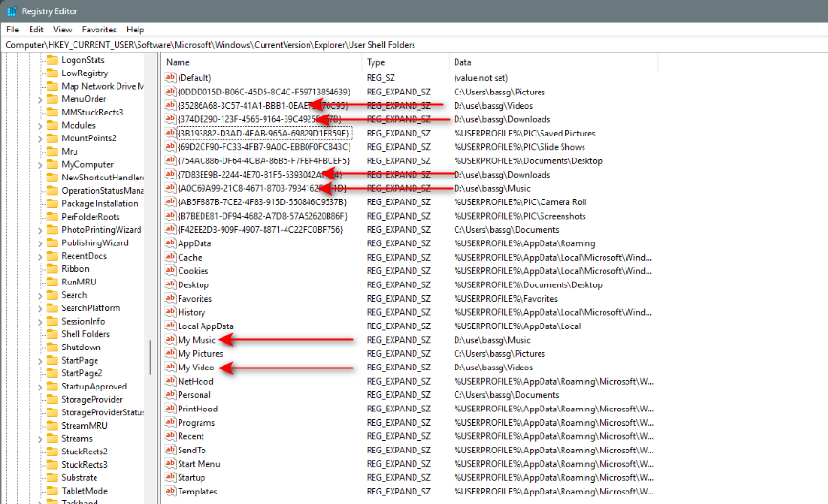Viewport: 828px width, 504px height.
Task: Click the registry path address bar
Action: point(414,45)
